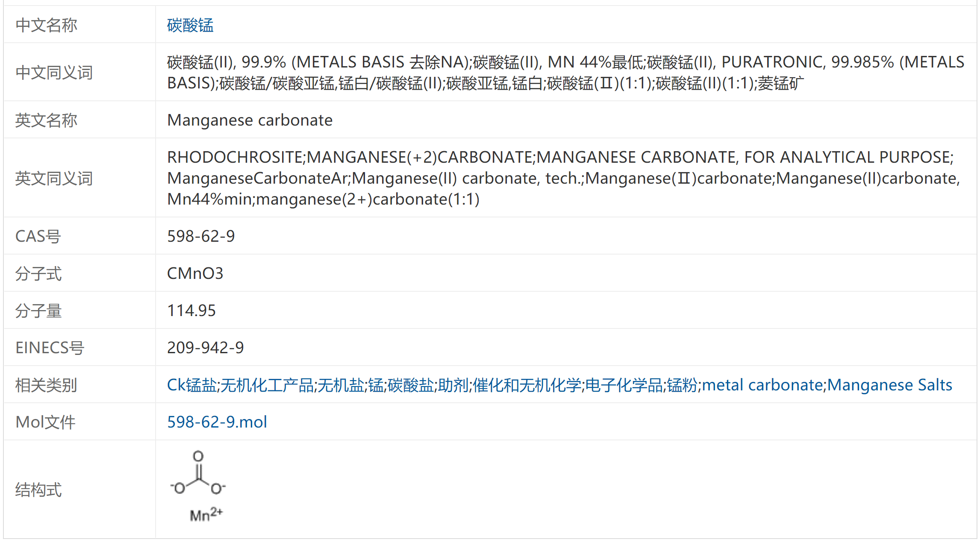This screenshot has height=542, width=980.
Task: Click the molecular weight 114.95 value
Action: click(x=191, y=311)
